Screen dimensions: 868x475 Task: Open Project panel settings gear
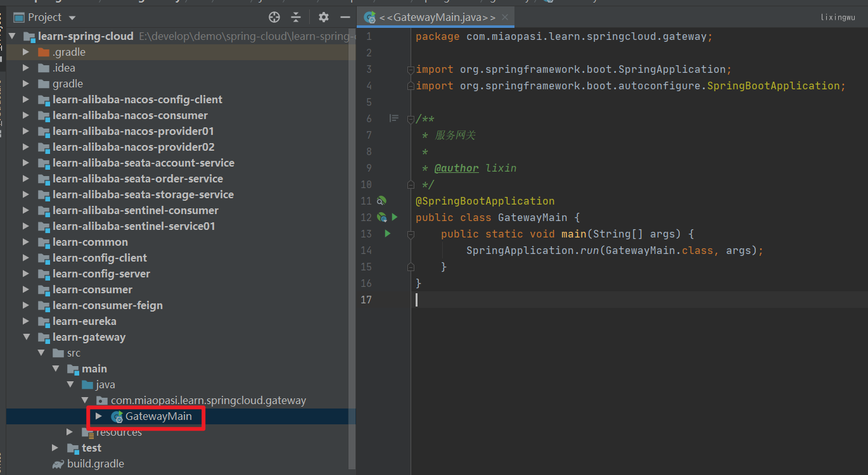324,17
